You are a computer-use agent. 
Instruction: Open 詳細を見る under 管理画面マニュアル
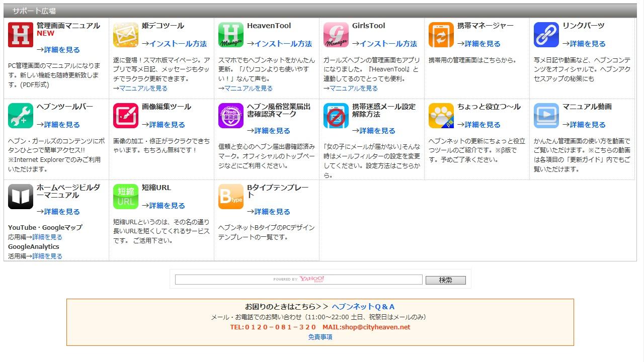coord(62,50)
